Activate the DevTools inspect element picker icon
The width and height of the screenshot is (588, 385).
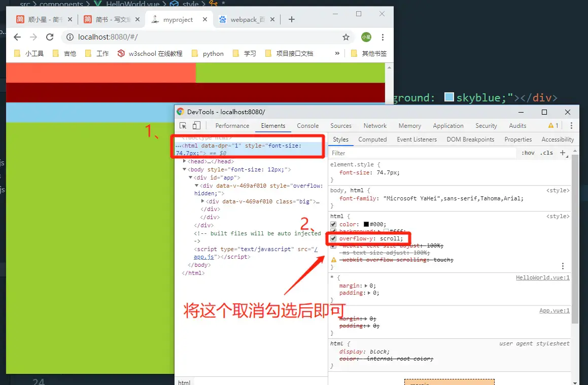(183, 126)
